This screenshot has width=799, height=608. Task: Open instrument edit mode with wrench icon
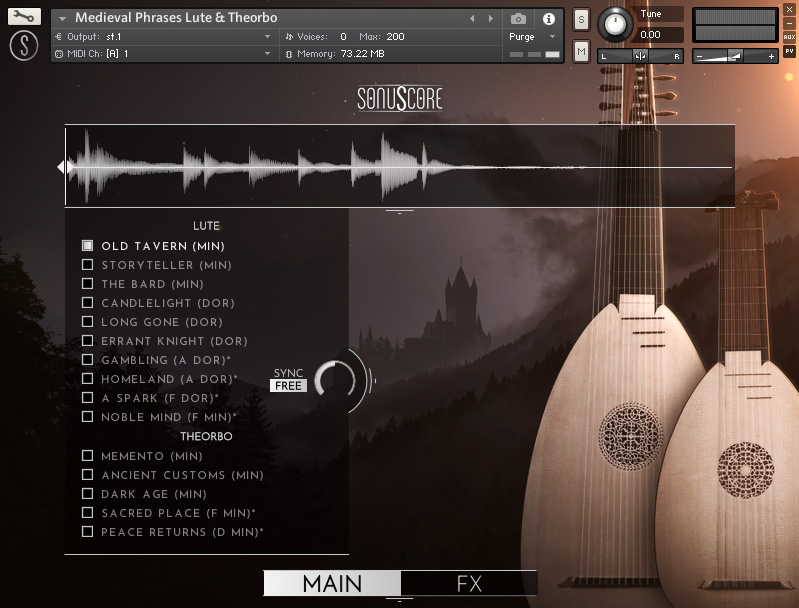(25, 17)
